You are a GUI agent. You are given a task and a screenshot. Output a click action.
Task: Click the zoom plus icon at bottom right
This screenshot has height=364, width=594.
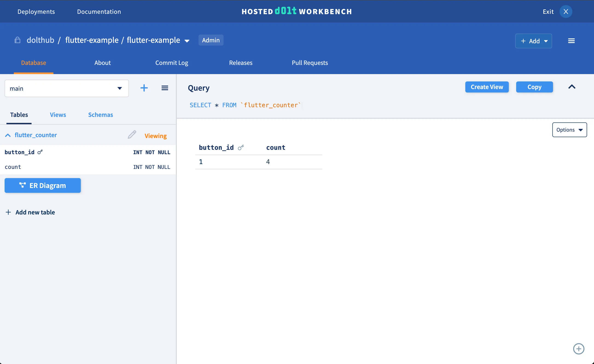(x=579, y=349)
